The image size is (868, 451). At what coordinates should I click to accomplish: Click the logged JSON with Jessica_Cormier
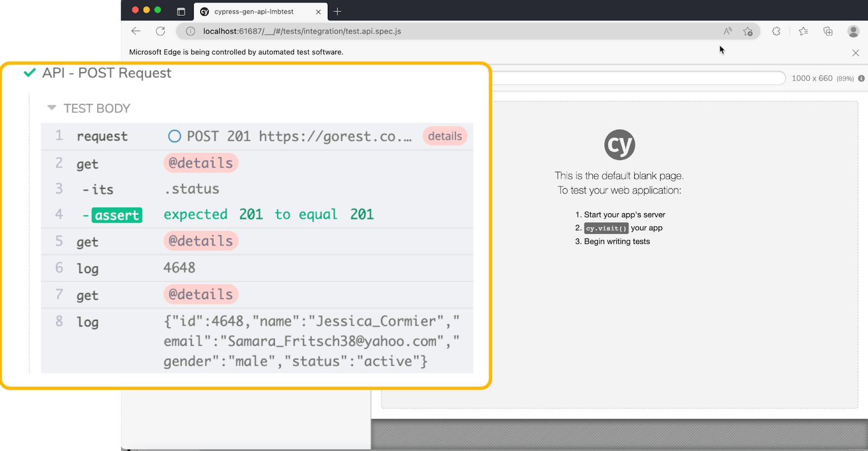tap(311, 341)
